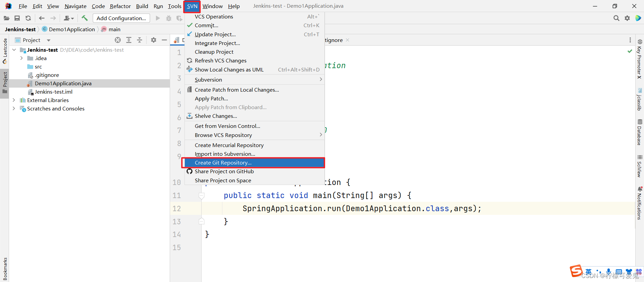Click the SpringApplication.run code line
The image size is (644, 282).
[362, 208]
